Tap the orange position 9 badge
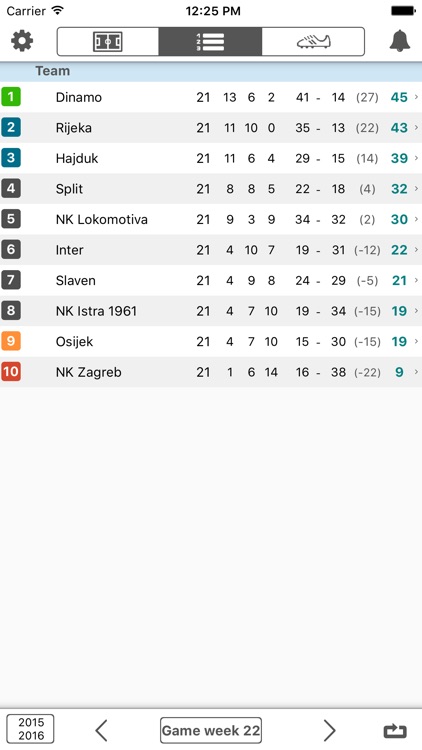The width and height of the screenshot is (422, 750). click(x=11, y=341)
